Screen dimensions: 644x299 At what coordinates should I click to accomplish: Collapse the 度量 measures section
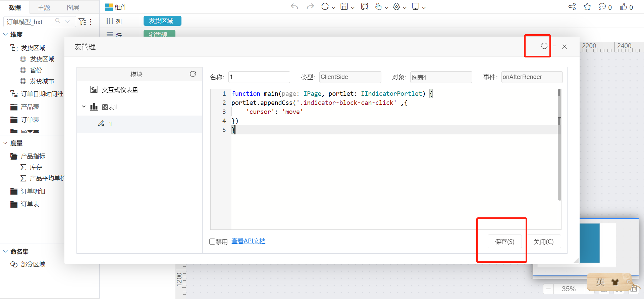tap(5, 143)
